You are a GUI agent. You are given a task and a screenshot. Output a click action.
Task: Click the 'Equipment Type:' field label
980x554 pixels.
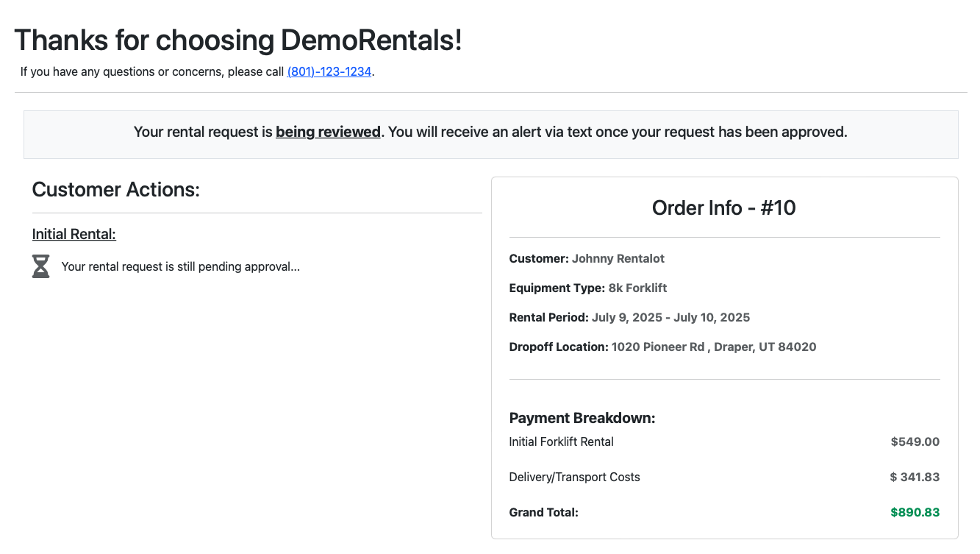click(557, 288)
